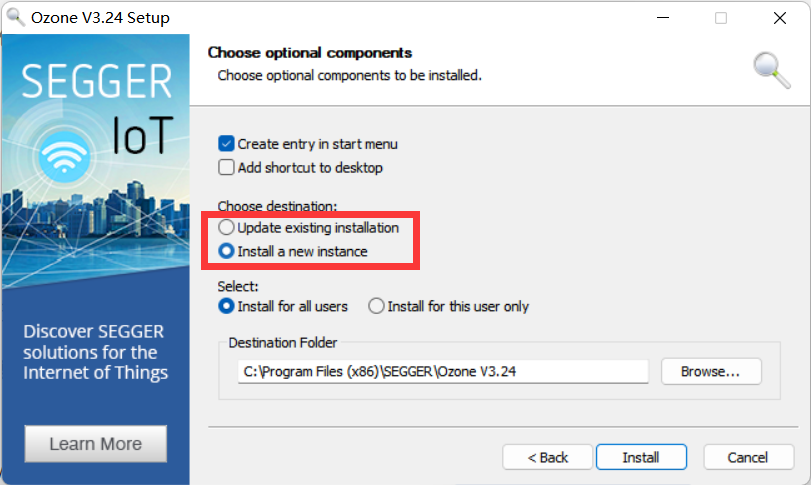Click the Wi-Fi symbol in SEGGER banner
This screenshot has width=811, height=485.
click(64, 157)
